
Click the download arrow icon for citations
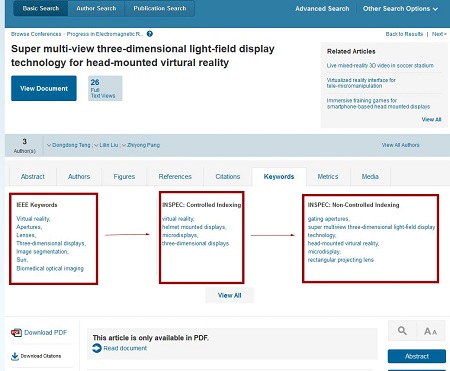pyautogui.click(x=15, y=356)
